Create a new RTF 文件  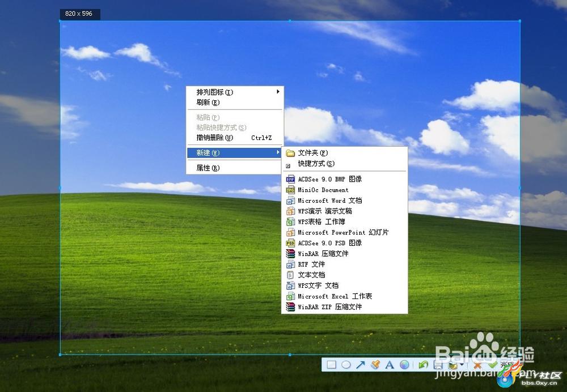tap(345, 264)
